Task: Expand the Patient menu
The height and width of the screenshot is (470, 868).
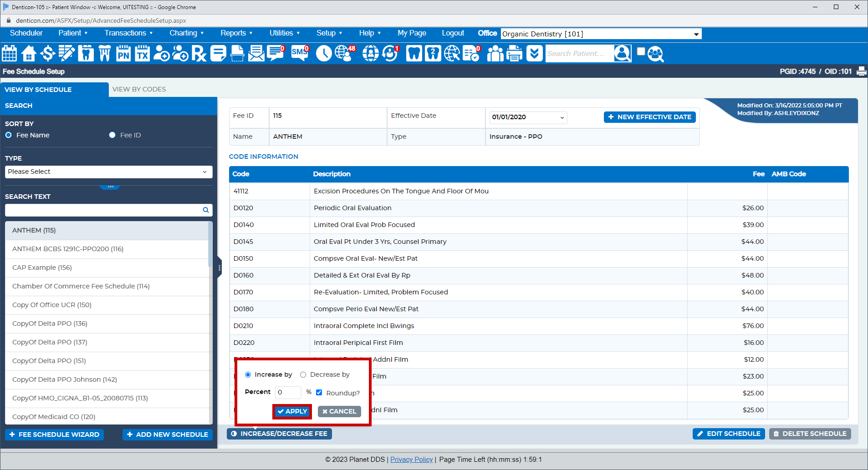Action: click(x=73, y=33)
